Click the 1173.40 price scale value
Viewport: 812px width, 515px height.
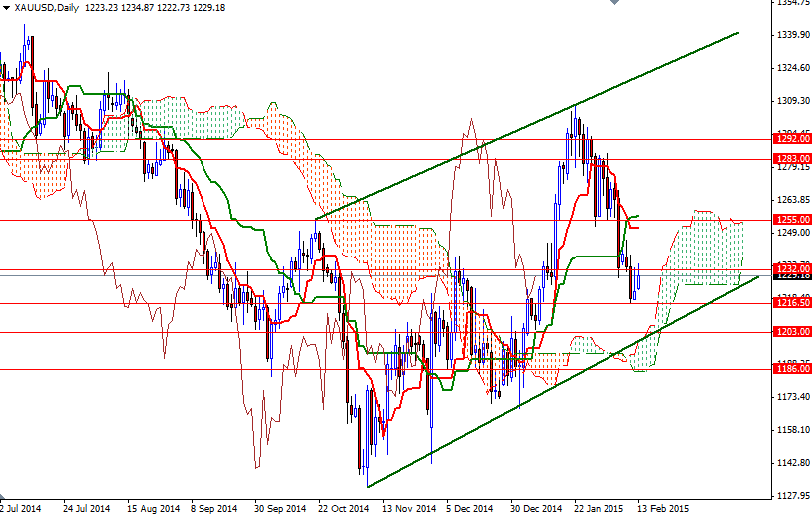[793, 397]
